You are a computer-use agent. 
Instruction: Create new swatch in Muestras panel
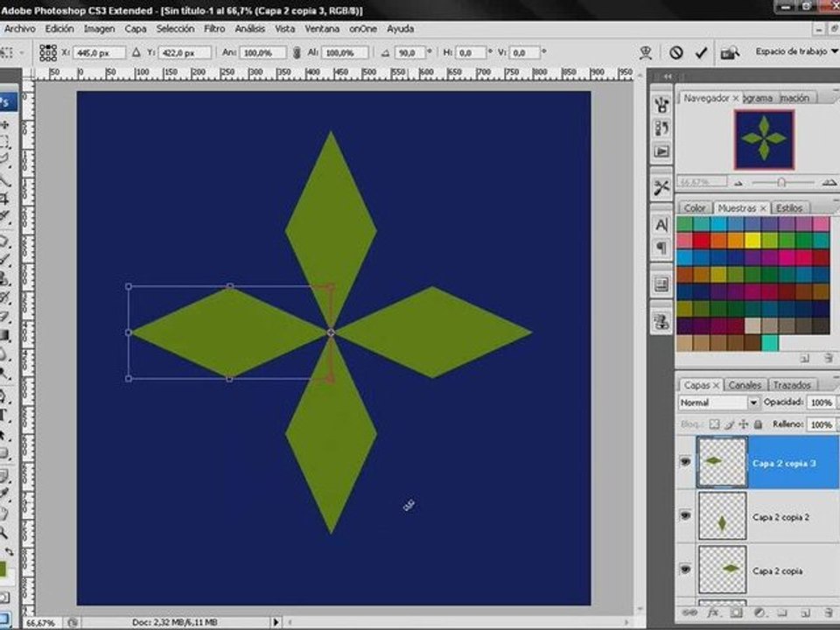click(x=805, y=358)
